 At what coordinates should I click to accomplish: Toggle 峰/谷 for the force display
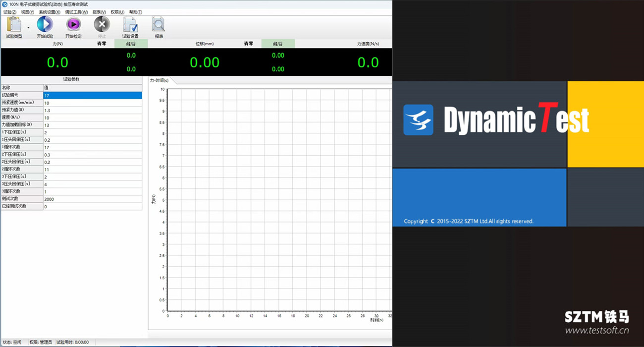pyautogui.click(x=131, y=44)
